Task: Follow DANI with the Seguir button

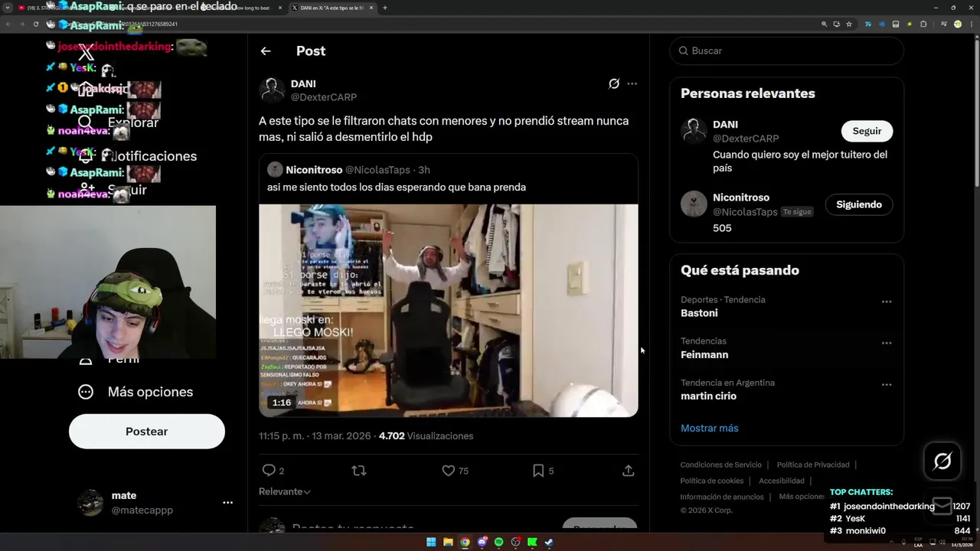Action: (867, 131)
